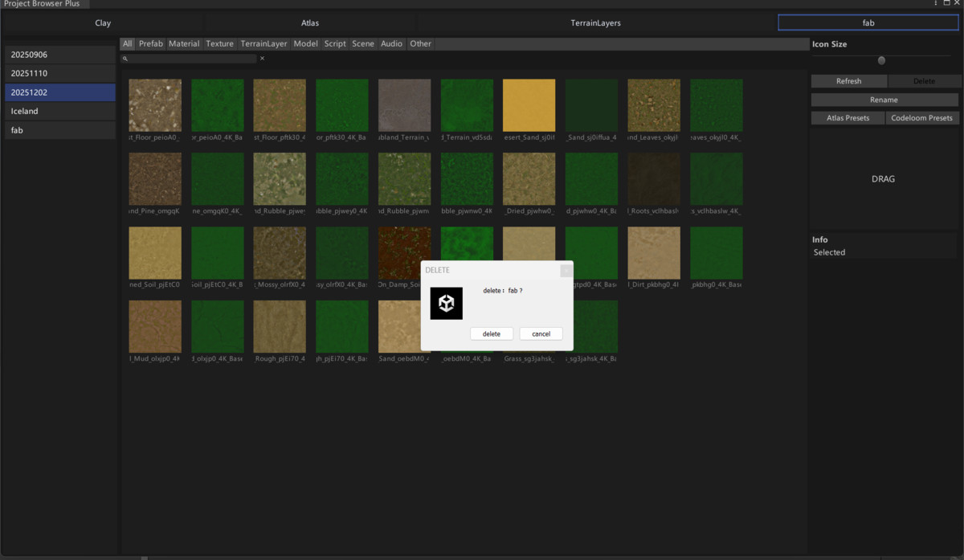The height and width of the screenshot is (560, 964).
Task: Click the search magnifier icon above the textures
Action: pyautogui.click(x=126, y=58)
